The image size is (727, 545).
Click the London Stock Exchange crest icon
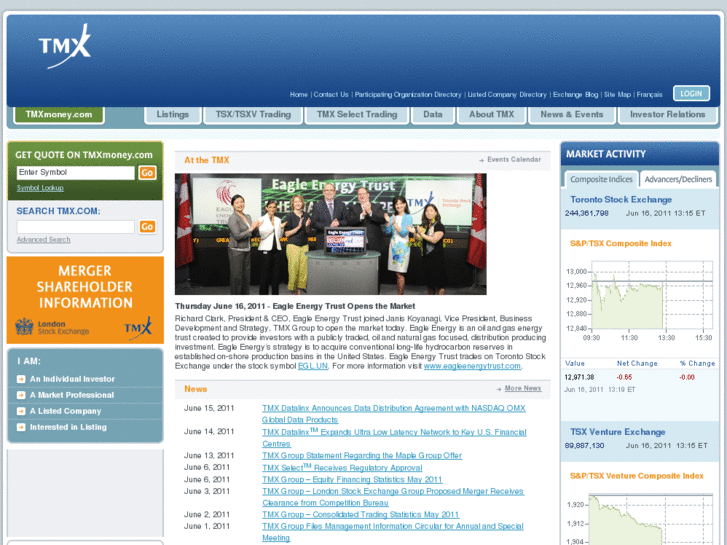click(x=24, y=327)
